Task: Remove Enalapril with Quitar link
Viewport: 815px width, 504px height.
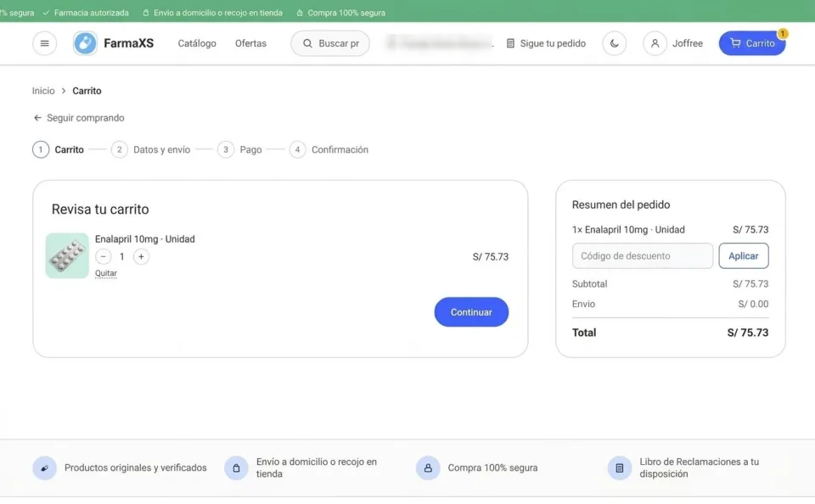Action: (105, 273)
